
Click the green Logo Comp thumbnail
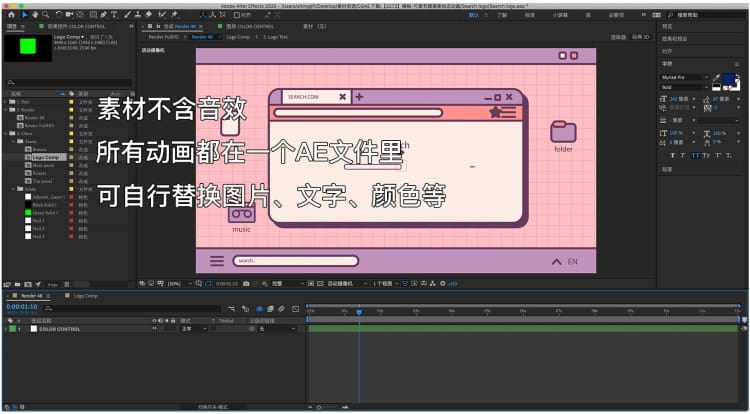pyautogui.click(x=28, y=47)
